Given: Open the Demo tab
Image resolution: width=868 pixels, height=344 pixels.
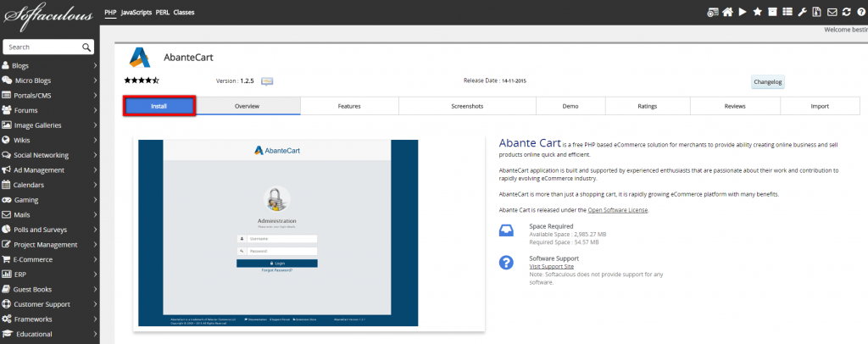Looking at the screenshot, I should click(x=570, y=106).
